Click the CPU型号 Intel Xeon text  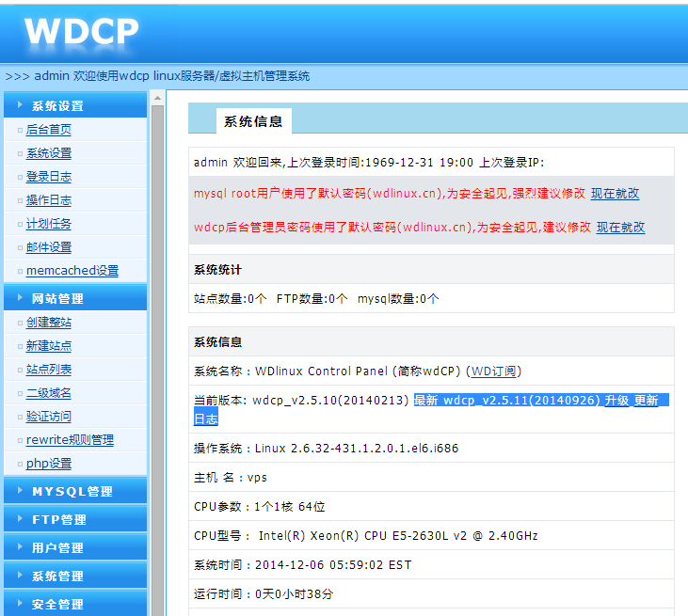366,536
